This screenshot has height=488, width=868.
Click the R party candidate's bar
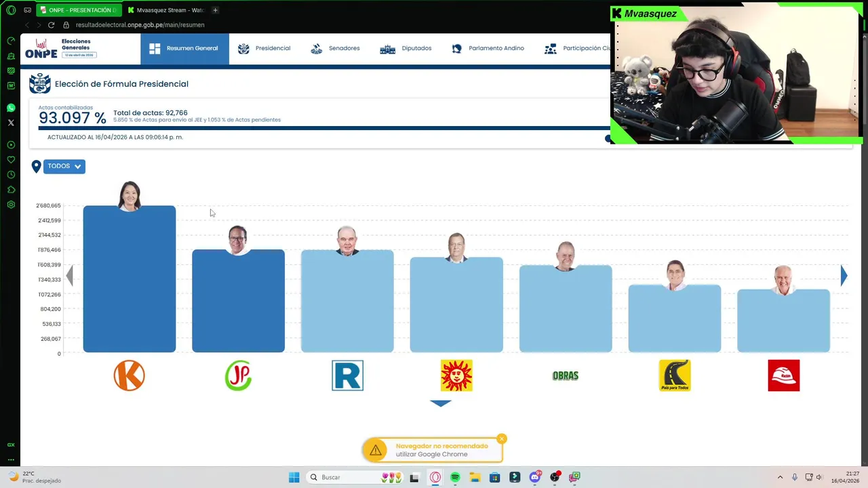tap(347, 301)
